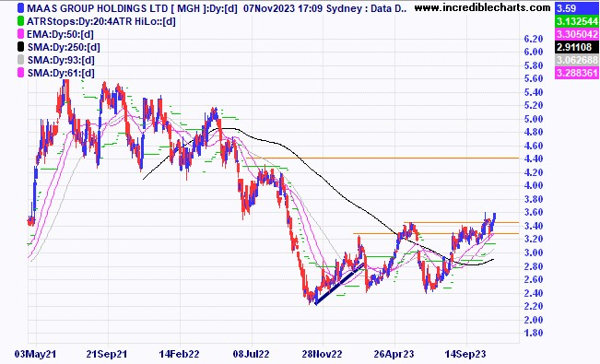
Task: Click the 08Jul22 date axis label
Action: tap(251, 354)
